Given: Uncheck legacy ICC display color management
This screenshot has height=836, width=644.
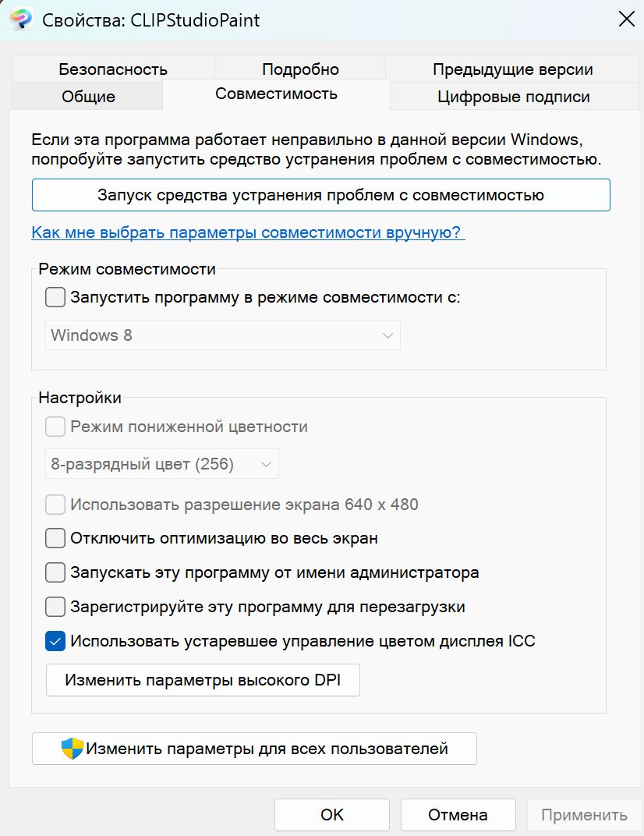Looking at the screenshot, I should point(55,641).
